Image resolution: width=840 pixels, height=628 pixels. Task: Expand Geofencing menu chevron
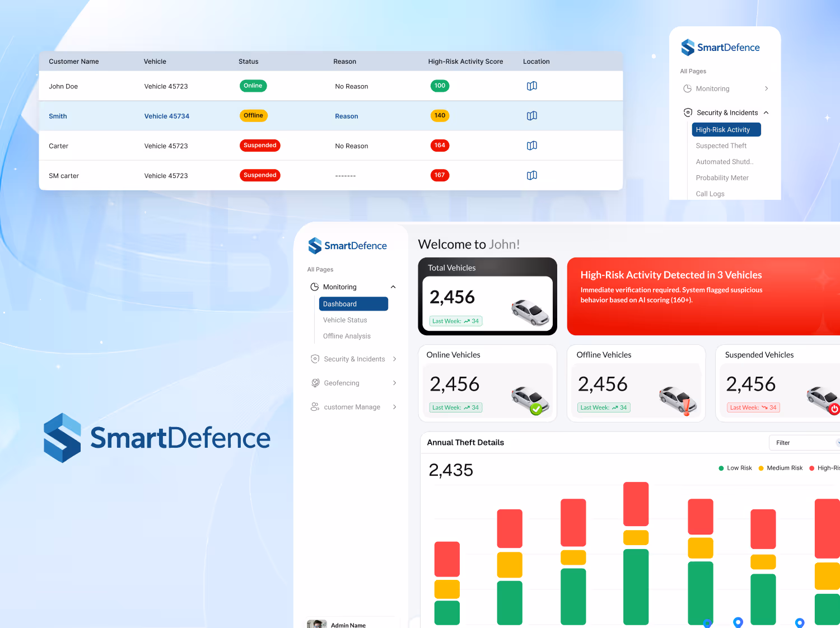click(394, 383)
